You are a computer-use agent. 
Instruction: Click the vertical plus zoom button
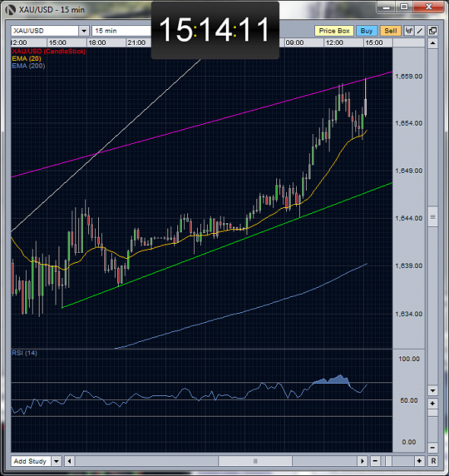(x=432, y=404)
